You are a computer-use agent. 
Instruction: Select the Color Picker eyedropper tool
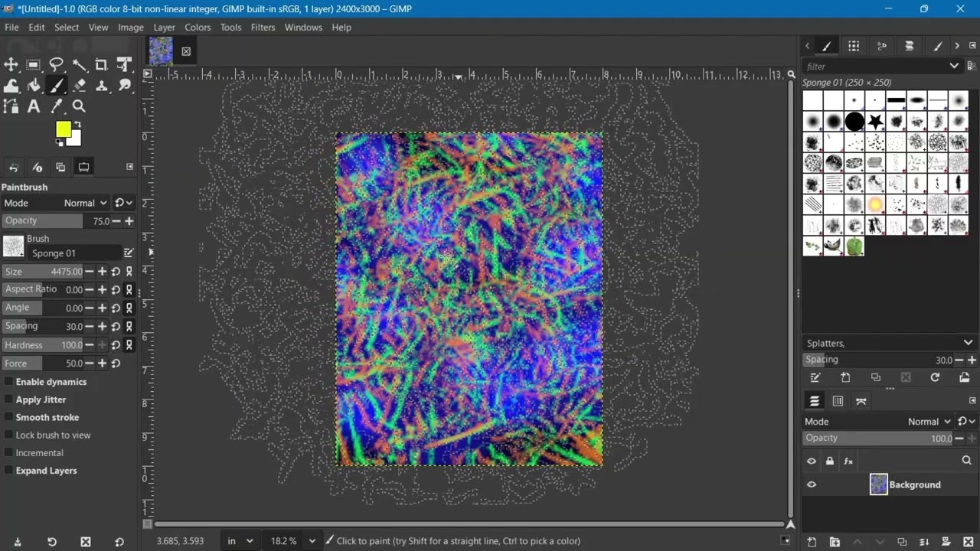[57, 106]
